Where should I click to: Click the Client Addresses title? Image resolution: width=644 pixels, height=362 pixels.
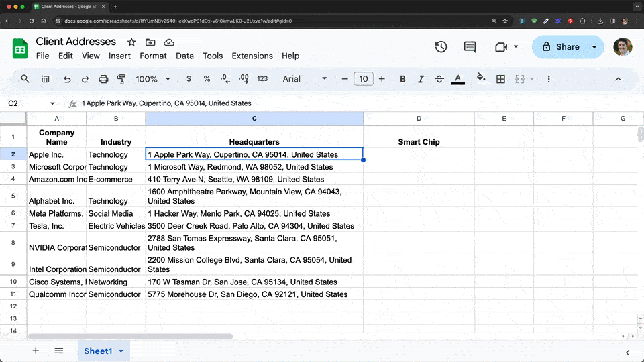coord(76,42)
